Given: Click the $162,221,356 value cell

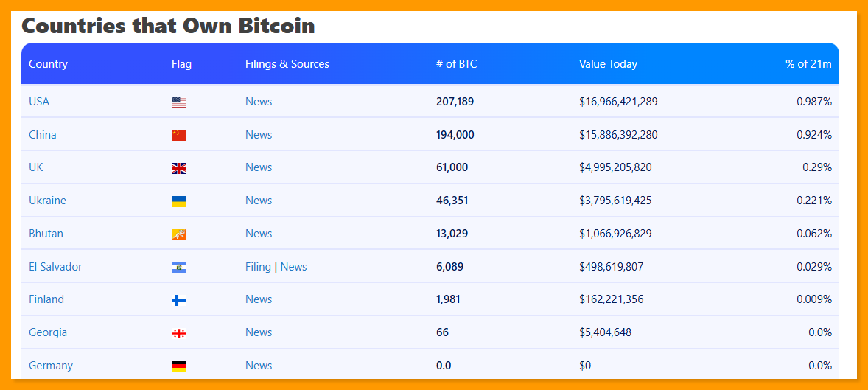Looking at the screenshot, I should 611,299.
